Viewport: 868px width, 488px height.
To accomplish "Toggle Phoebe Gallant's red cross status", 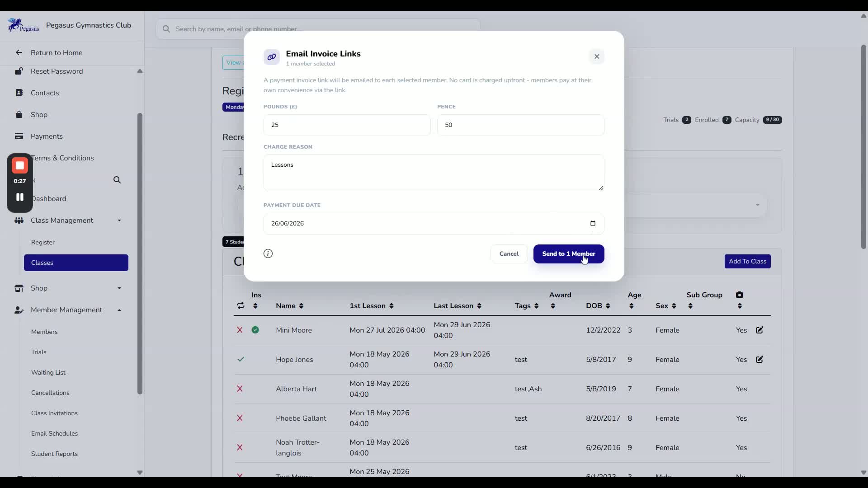I will point(240,418).
